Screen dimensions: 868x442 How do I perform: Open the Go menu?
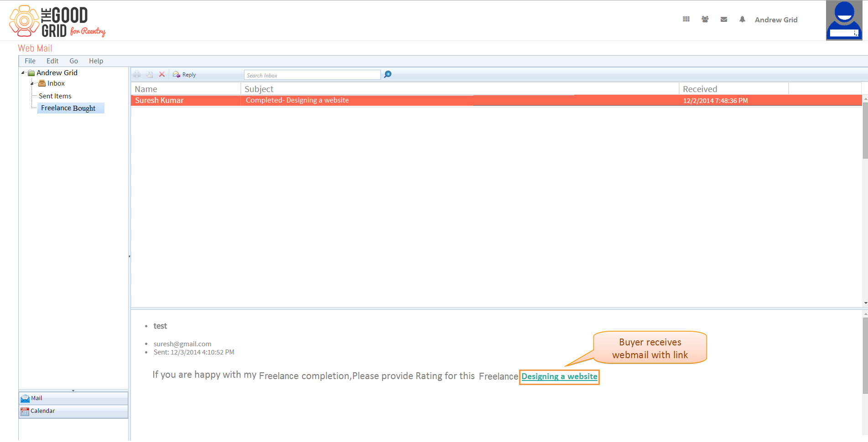(x=73, y=61)
